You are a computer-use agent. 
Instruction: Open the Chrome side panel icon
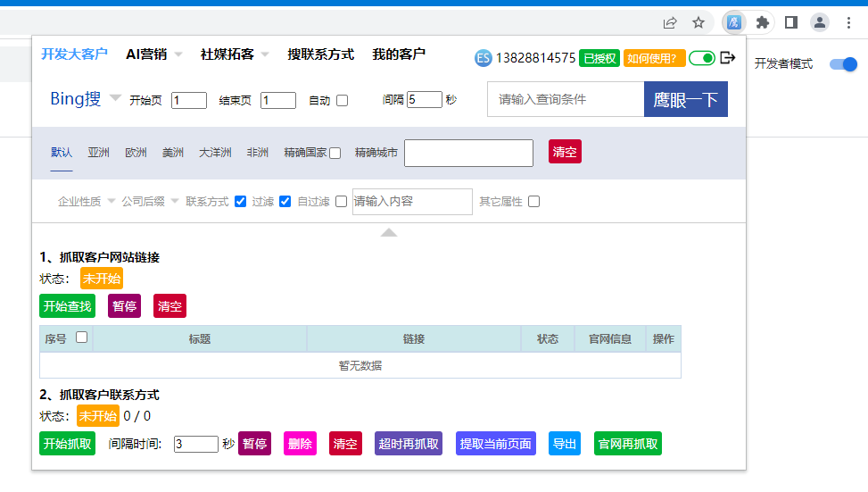pos(790,22)
